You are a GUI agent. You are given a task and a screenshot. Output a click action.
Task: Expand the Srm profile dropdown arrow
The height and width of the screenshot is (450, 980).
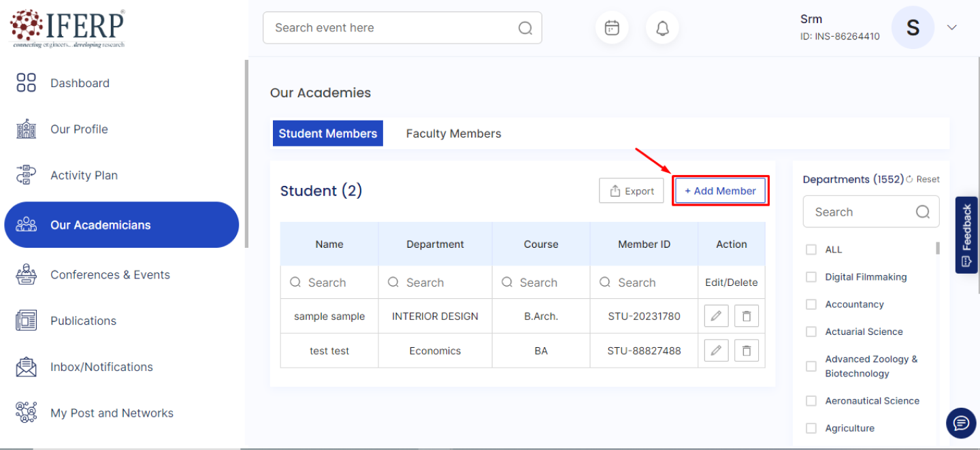point(952,28)
